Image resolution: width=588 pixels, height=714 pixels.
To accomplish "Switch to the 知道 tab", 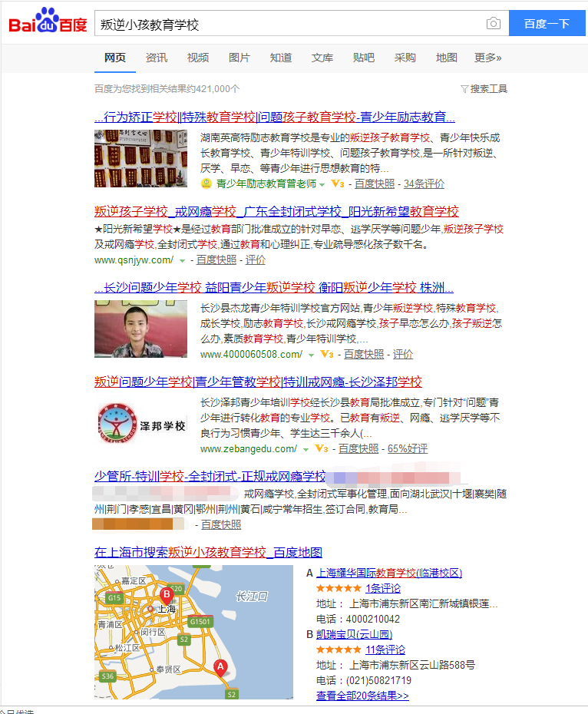I will click(x=280, y=58).
